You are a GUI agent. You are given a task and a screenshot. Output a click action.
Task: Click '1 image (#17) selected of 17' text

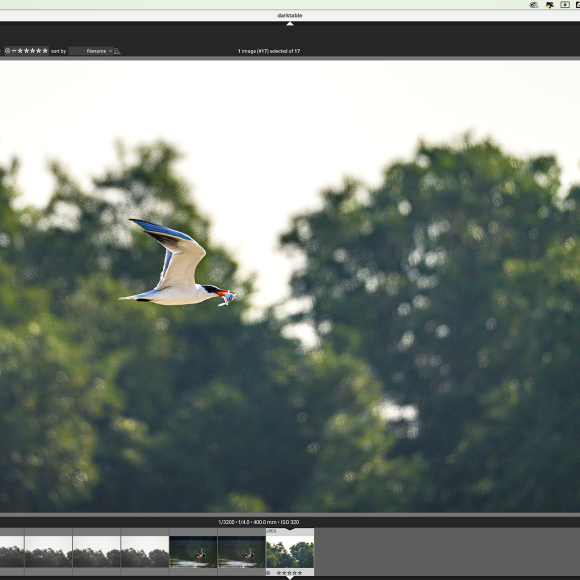pyautogui.click(x=269, y=51)
